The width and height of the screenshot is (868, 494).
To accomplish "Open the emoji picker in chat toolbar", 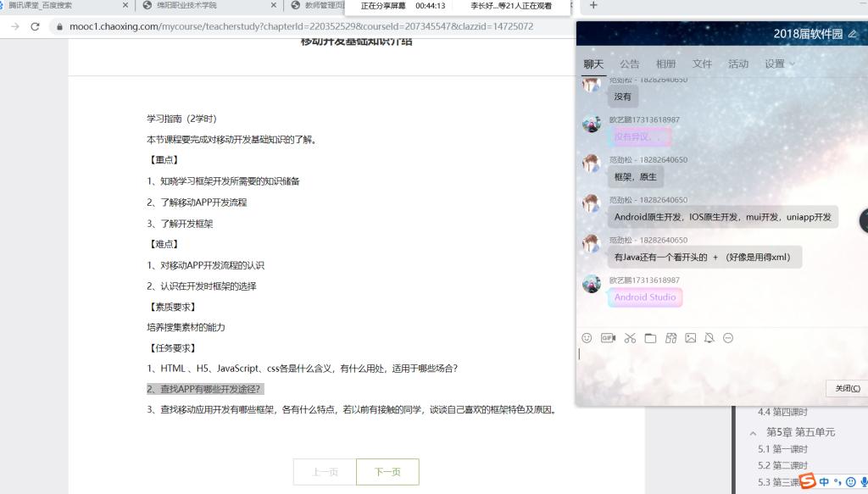I will pyautogui.click(x=587, y=338).
